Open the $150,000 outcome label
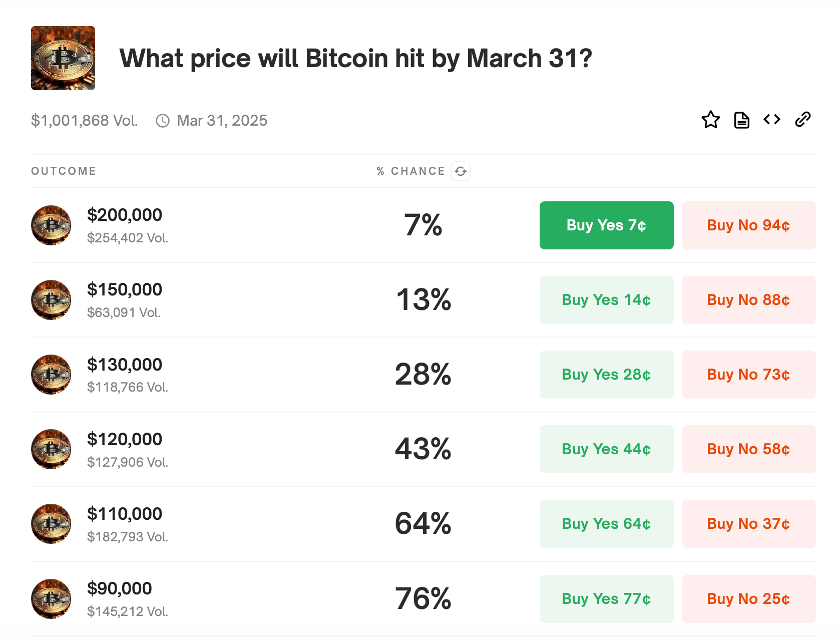 (125, 289)
